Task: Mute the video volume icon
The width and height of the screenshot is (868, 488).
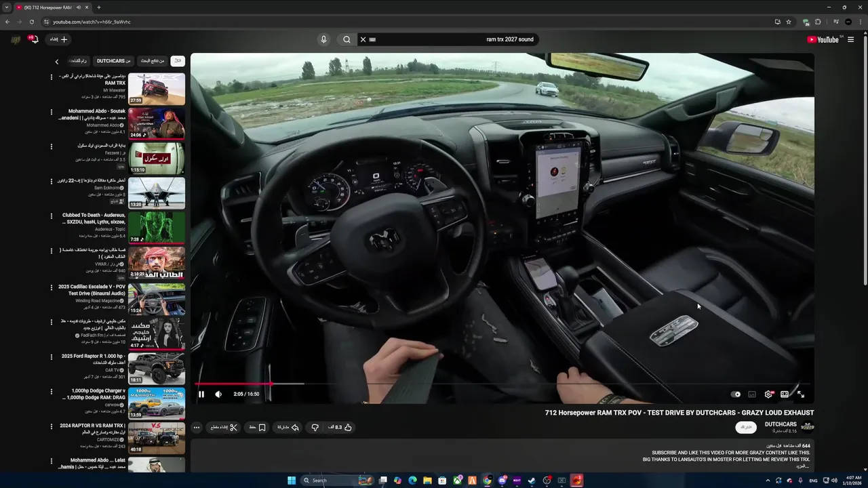Action: (218, 394)
